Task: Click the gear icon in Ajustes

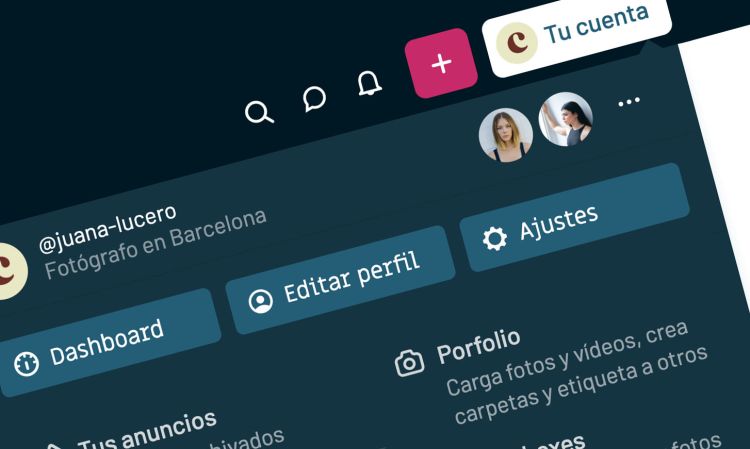Action: coord(495,238)
